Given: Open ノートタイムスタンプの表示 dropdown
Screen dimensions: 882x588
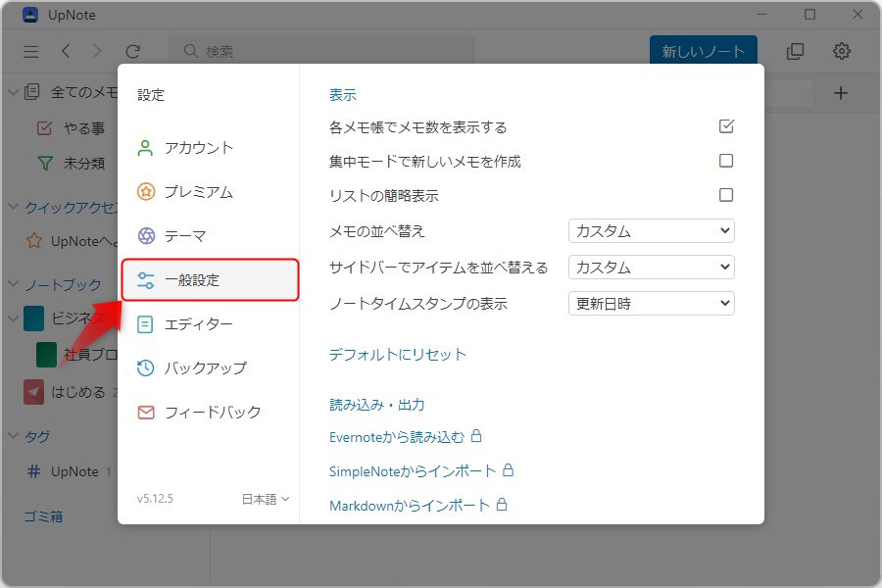Looking at the screenshot, I should 652,303.
